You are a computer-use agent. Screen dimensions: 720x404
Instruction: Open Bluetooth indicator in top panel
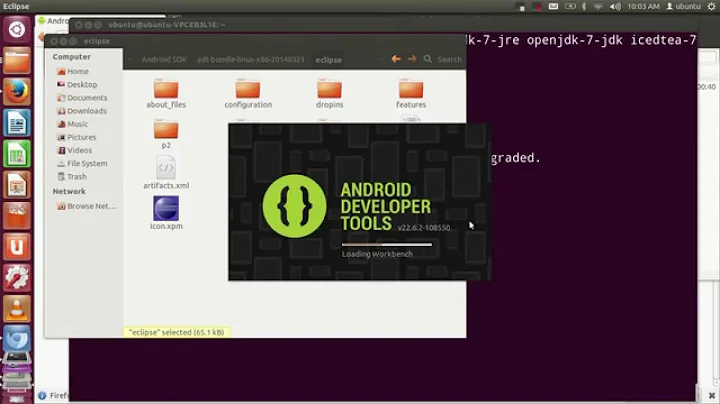click(584, 6)
